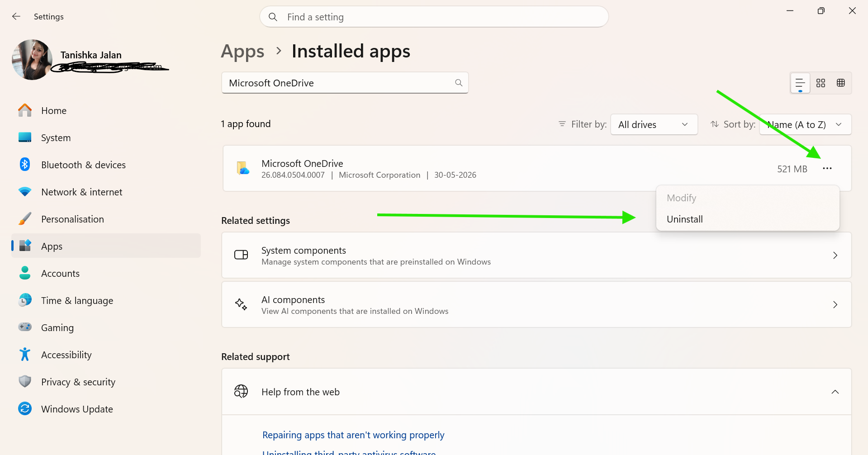Click the Microsoft OneDrive app icon
868x455 pixels.
[x=243, y=168]
